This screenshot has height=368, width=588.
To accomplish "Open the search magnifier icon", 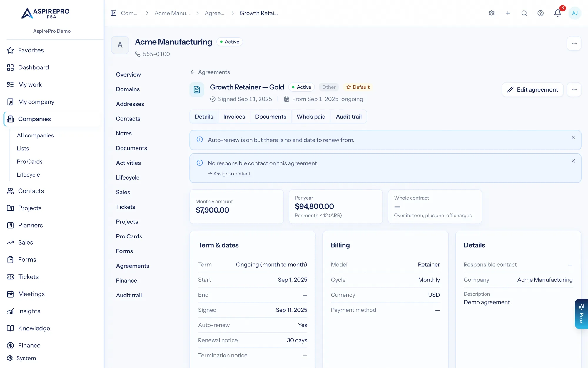I will 524,13.
